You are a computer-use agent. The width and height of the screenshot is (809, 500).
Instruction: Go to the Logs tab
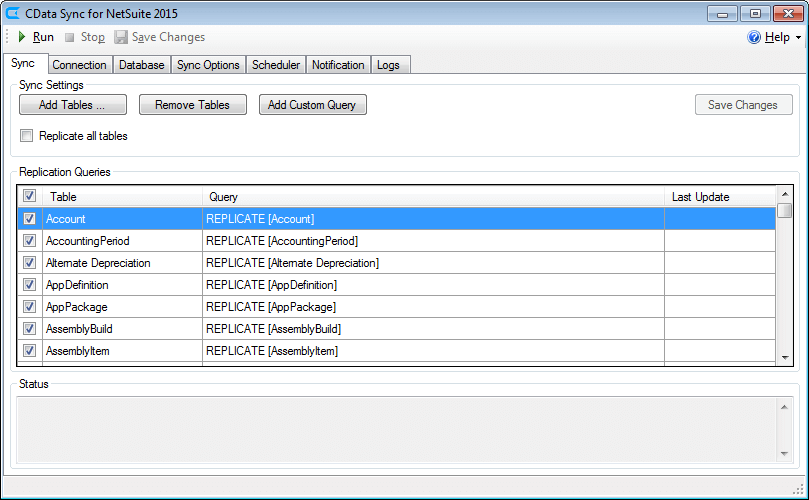pos(388,65)
